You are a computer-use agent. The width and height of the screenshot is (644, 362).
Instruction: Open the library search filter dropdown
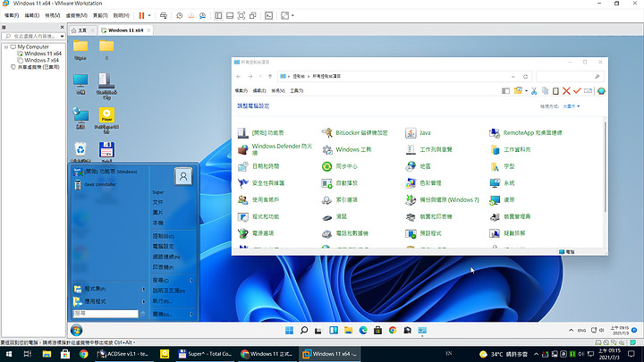[62, 37]
